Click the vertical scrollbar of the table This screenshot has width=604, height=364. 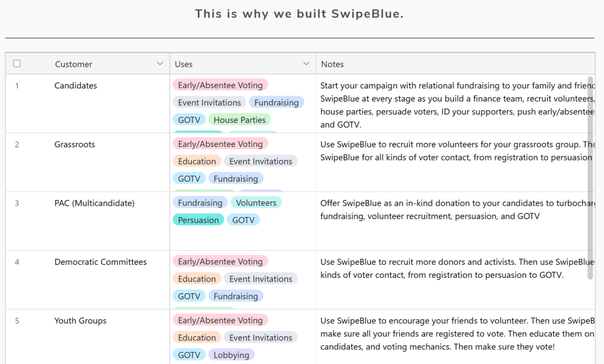590,178
